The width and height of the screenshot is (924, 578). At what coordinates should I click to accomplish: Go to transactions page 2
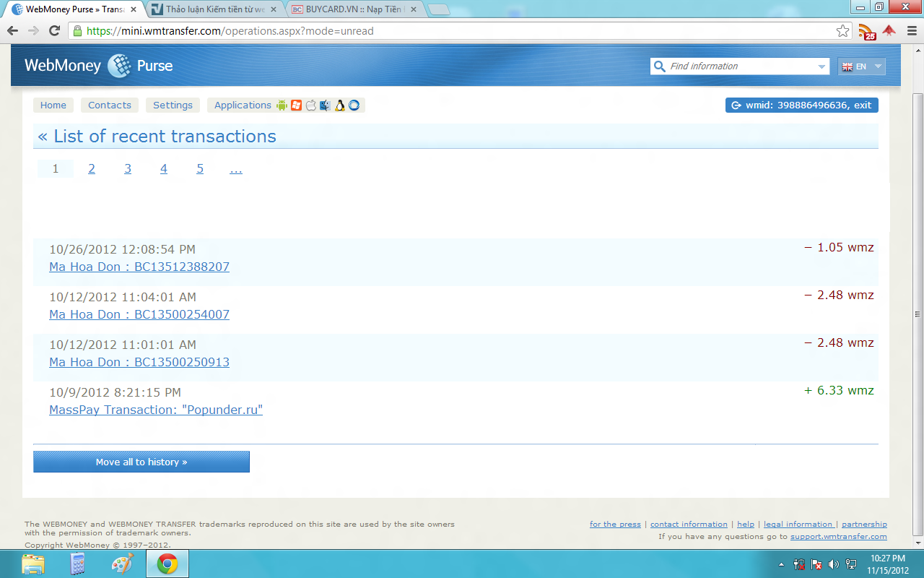click(92, 168)
